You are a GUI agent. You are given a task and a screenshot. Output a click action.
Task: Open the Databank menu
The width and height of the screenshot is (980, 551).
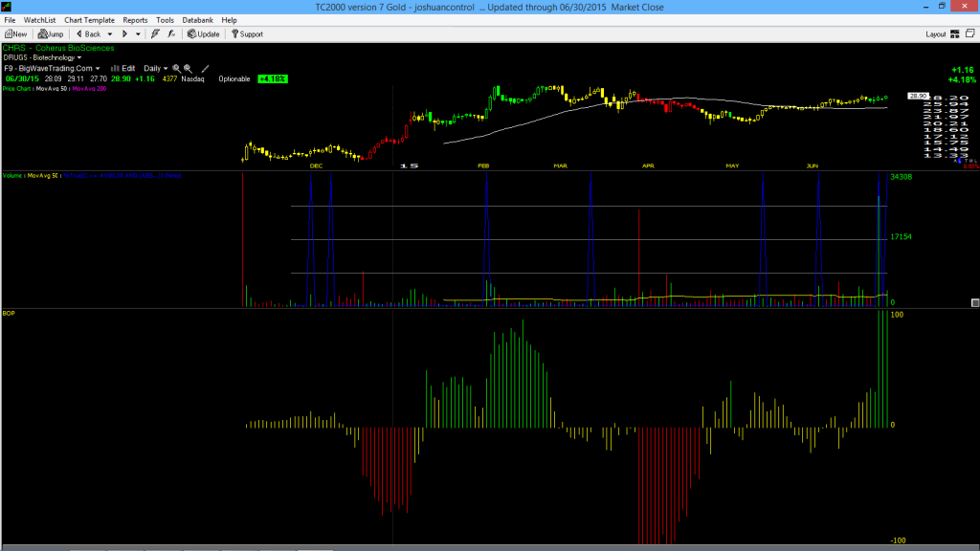click(197, 20)
